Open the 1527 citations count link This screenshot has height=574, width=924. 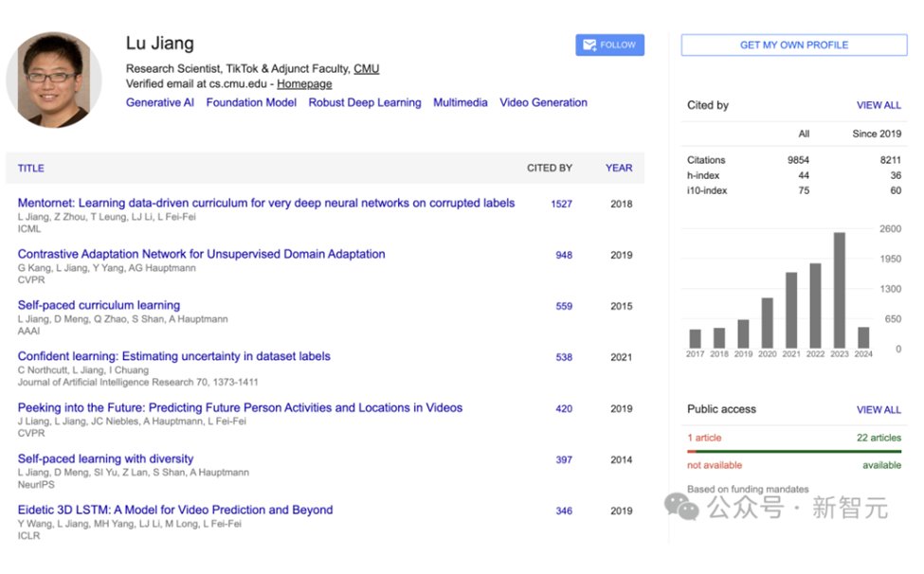click(x=561, y=204)
